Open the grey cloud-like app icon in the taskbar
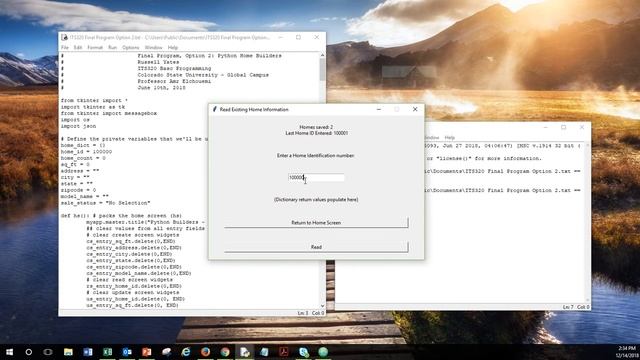 pos(166,351)
